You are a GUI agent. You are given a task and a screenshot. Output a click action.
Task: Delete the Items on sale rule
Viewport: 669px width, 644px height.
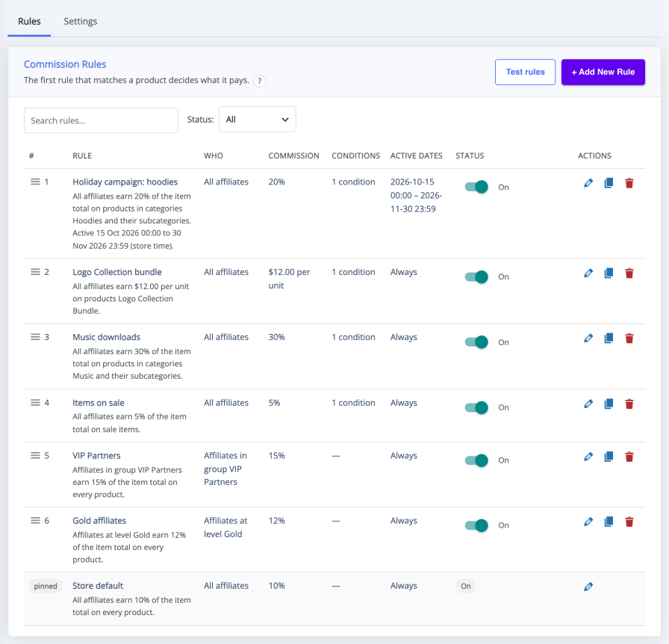tap(629, 403)
